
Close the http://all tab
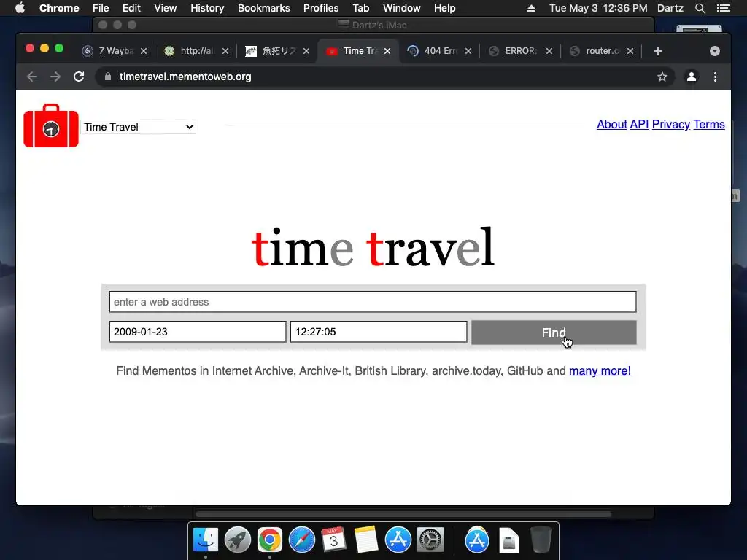[x=225, y=51]
